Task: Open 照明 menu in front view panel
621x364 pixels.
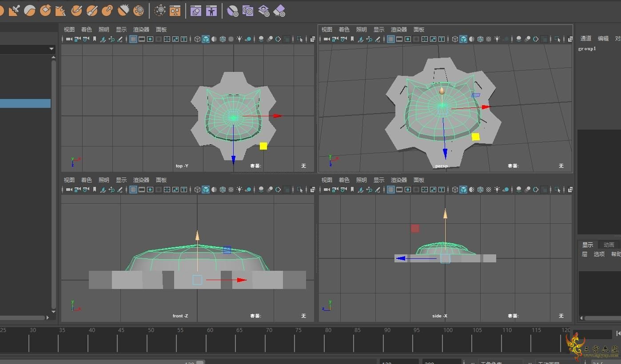Action: [x=104, y=180]
